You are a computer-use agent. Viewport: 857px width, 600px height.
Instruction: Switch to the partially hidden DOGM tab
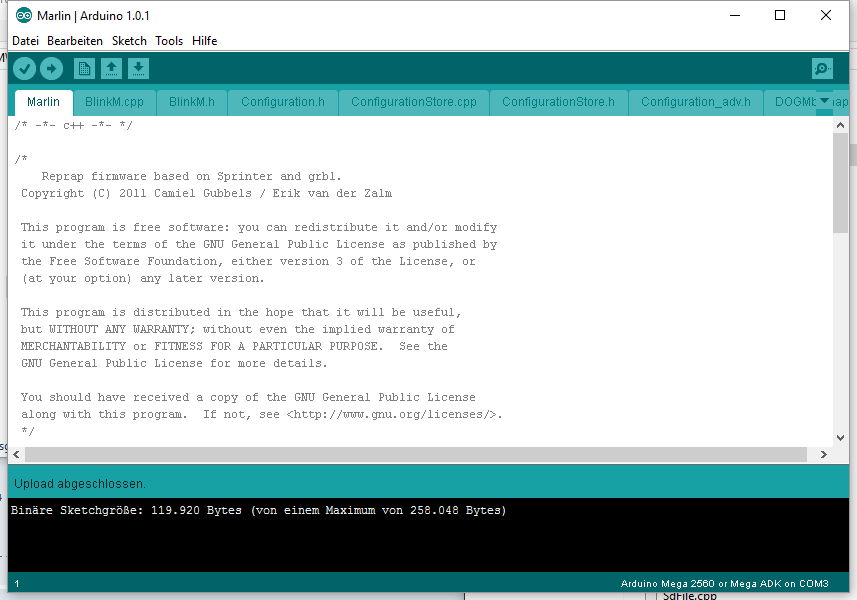click(791, 102)
